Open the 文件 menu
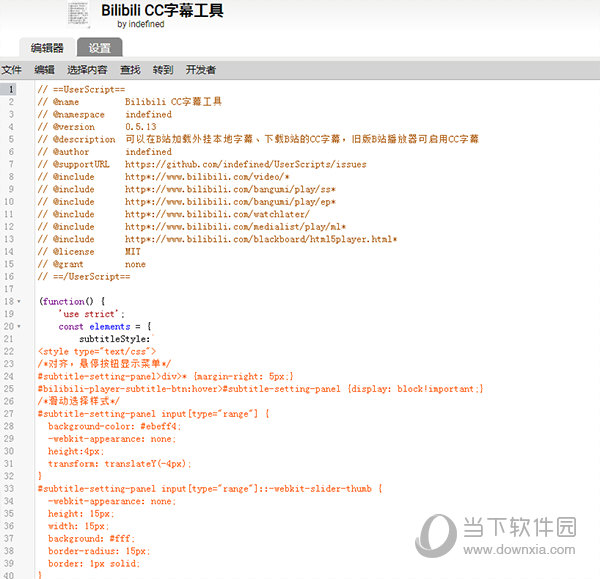The width and height of the screenshot is (600, 579). pos(11,70)
